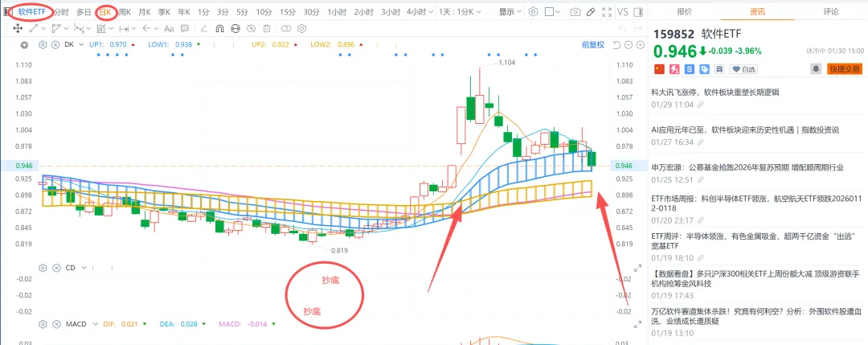Open trend line tool dropdown arrow
This screenshot has width=868, height=345.
43,28
